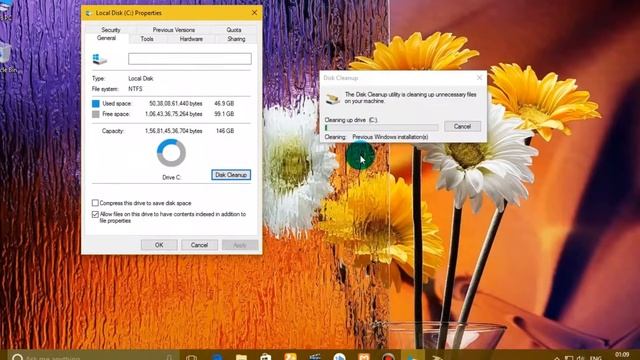Open the Previous Versions tab
Viewport: 640px width, 360px height.
tap(173, 30)
